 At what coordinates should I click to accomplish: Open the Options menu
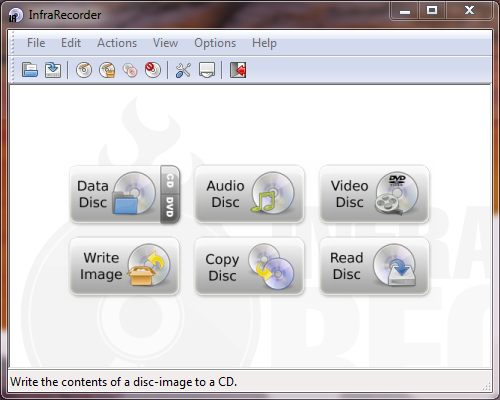pyautogui.click(x=215, y=43)
